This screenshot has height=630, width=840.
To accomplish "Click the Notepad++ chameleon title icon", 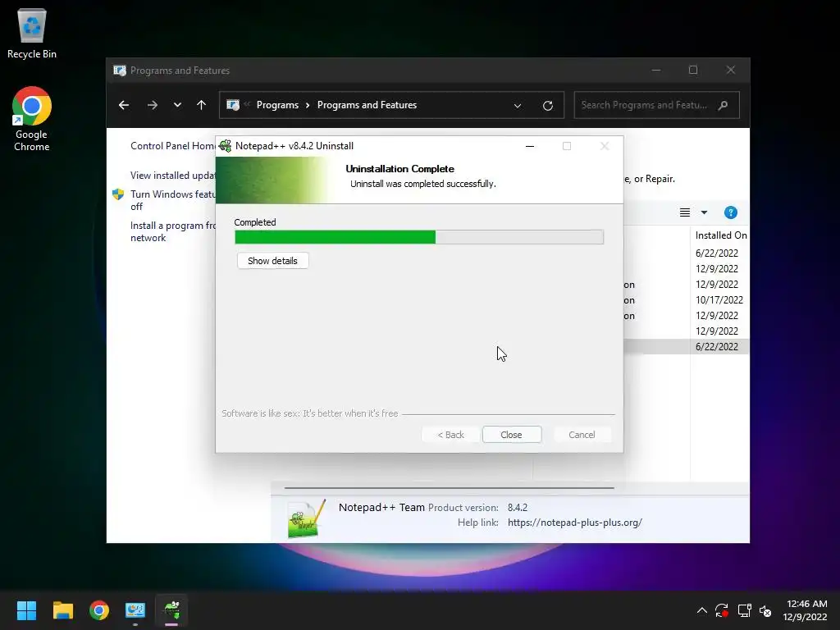I will click(226, 146).
